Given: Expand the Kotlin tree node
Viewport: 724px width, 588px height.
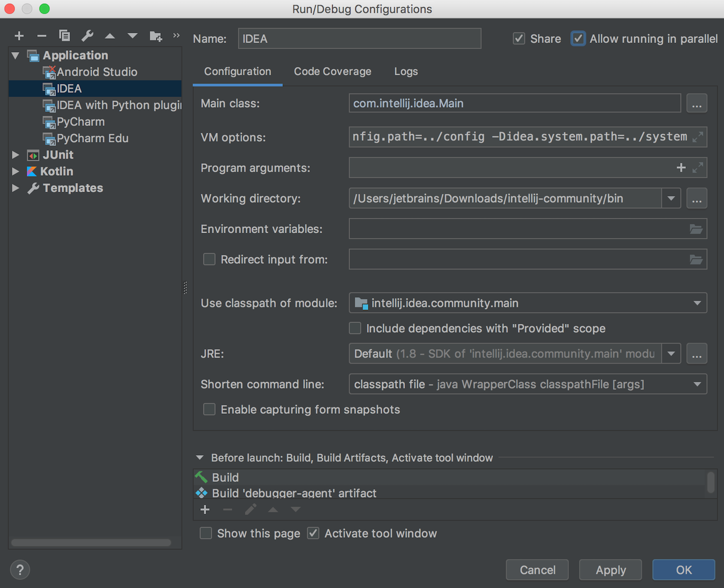Looking at the screenshot, I should [15, 171].
